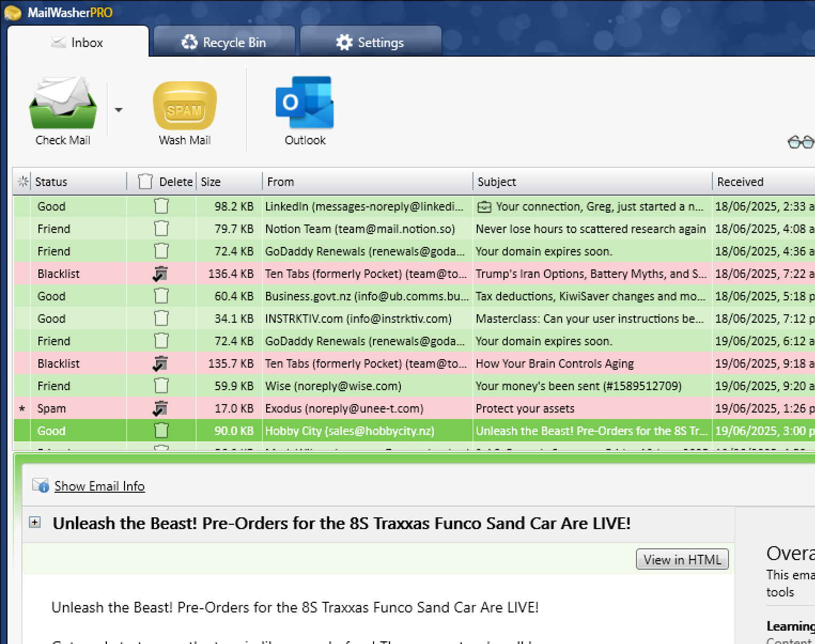
Task: Click the star flag column header icon
Action: (22, 182)
